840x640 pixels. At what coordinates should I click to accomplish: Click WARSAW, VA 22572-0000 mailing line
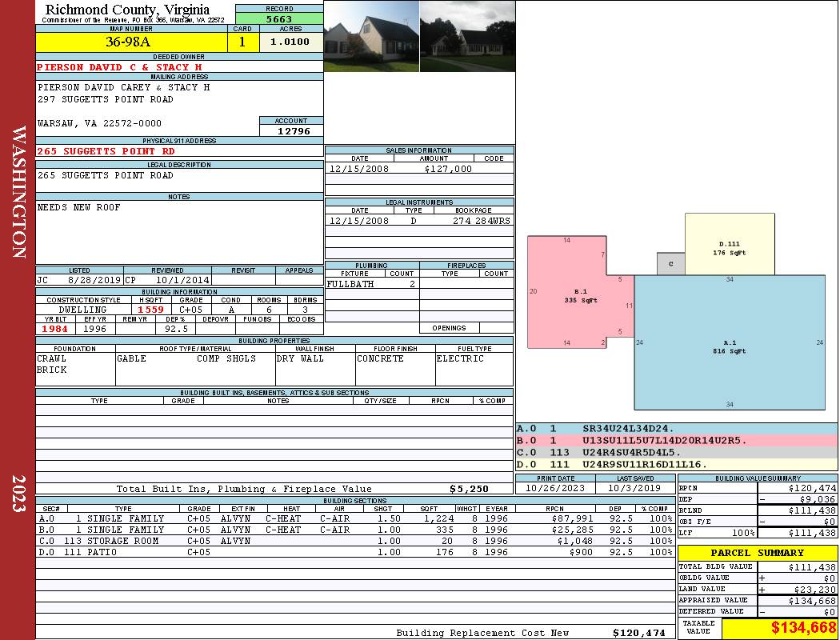[99, 123]
